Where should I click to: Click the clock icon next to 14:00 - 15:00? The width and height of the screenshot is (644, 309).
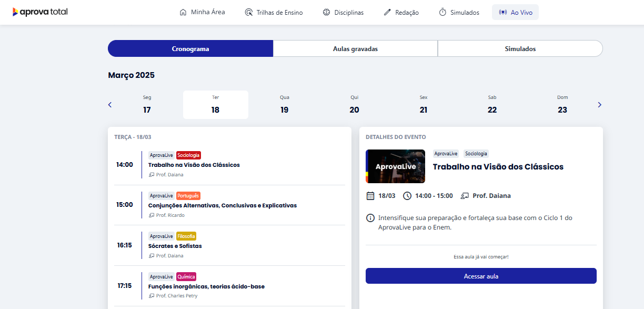click(407, 196)
